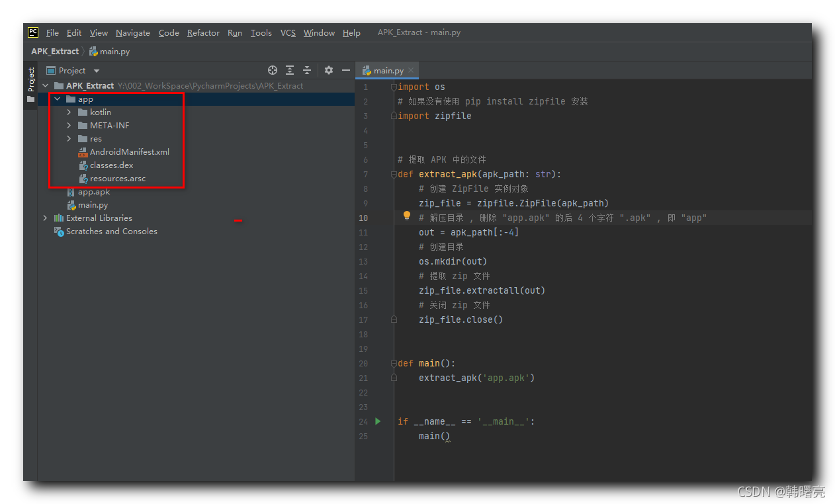Click the code line os.mkdir(out)
The height and width of the screenshot is (504, 835).
(x=453, y=261)
